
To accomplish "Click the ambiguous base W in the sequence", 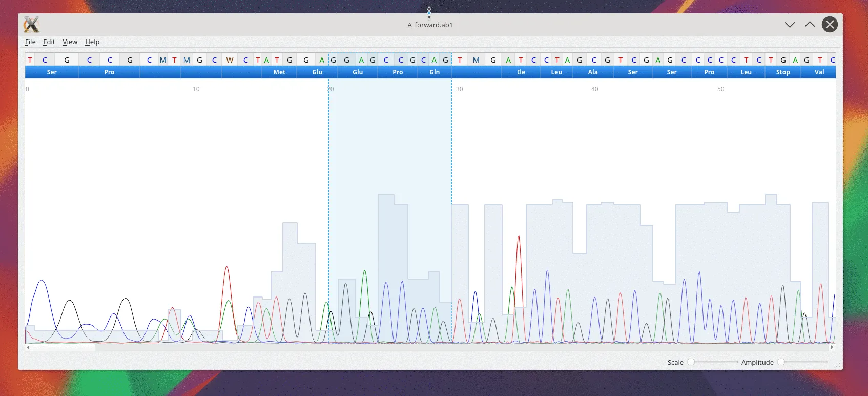I will (230, 60).
